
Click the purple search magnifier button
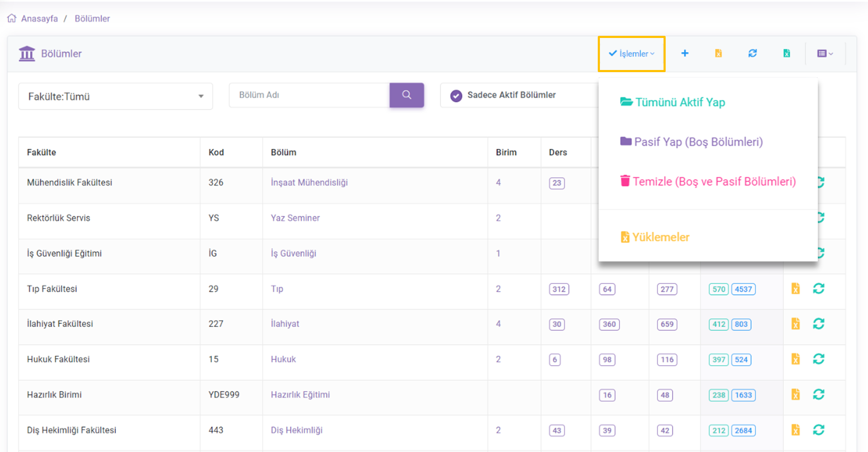(x=406, y=95)
